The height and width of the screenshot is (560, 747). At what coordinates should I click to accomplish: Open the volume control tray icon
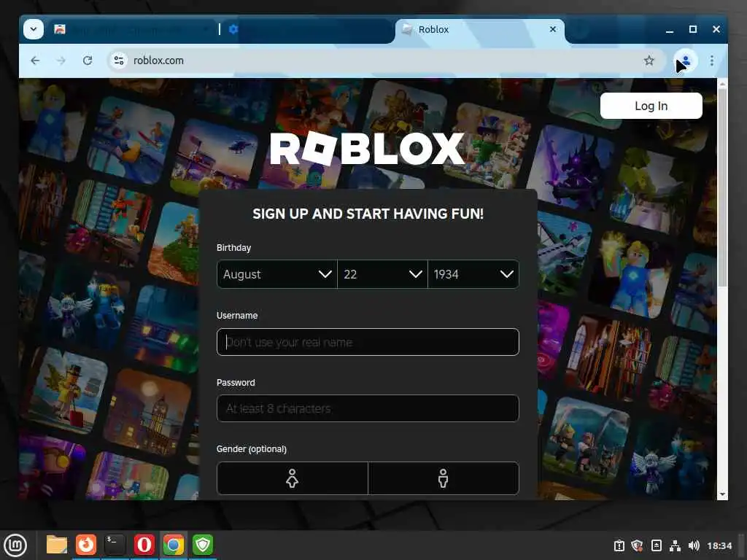(x=694, y=545)
